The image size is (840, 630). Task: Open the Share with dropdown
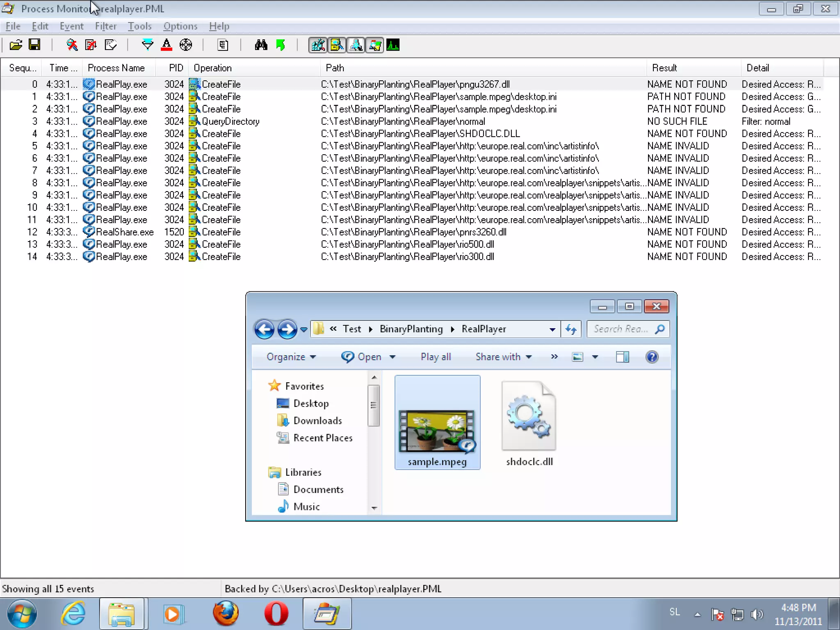click(503, 357)
